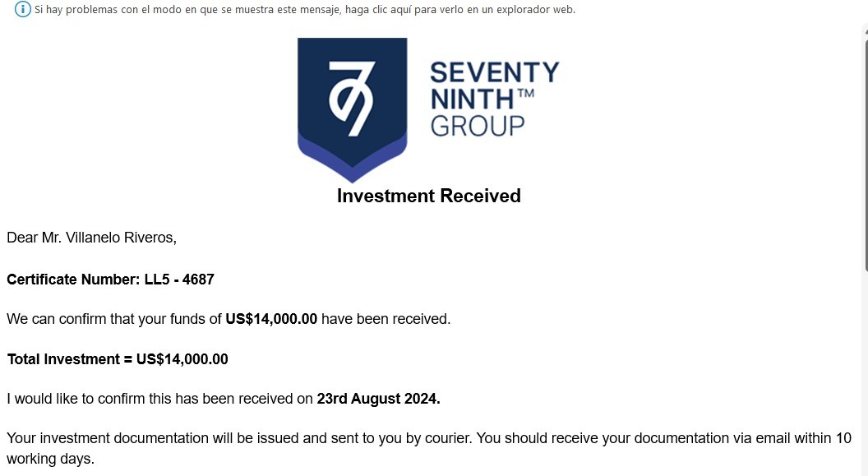Click the word SEVENTY in the logo
This screenshot has height=476, width=868.
tap(494, 72)
